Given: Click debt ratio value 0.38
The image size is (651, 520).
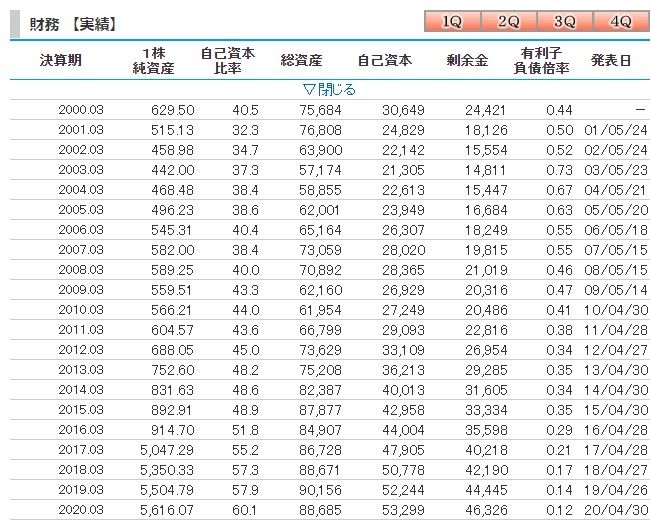Looking at the screenshot, I should click(559, 330).
